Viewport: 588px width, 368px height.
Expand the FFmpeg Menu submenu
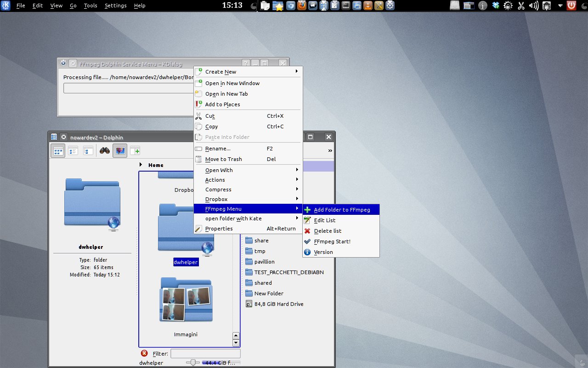(x=248, y=209)
